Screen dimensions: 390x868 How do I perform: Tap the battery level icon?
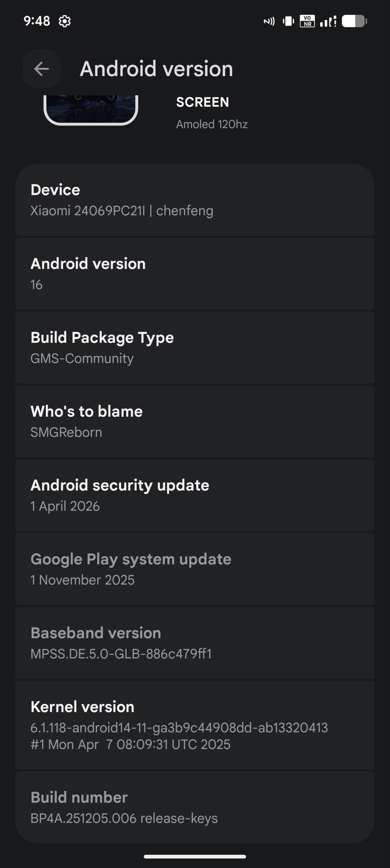pyautogui.click(x=354, y=21)
